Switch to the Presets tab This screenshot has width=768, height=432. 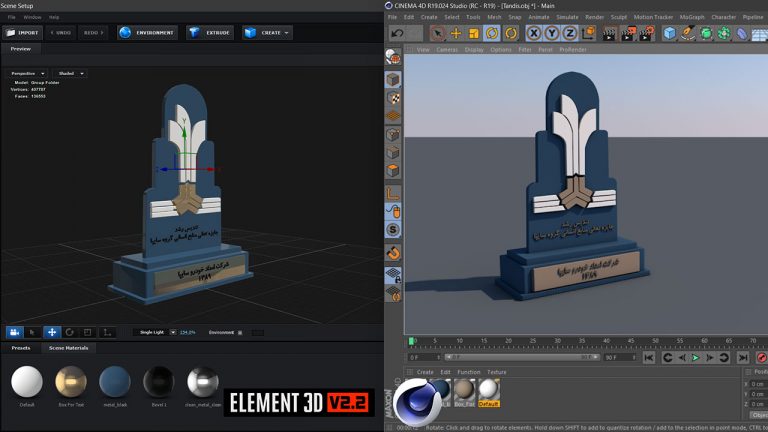21,348
